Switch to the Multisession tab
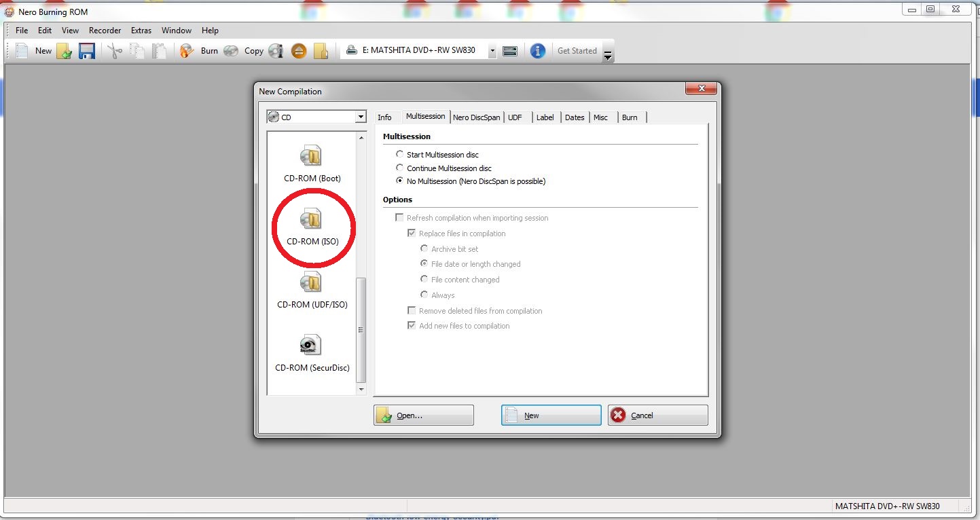Screen dimensions: 980x520 coord(426,116)
